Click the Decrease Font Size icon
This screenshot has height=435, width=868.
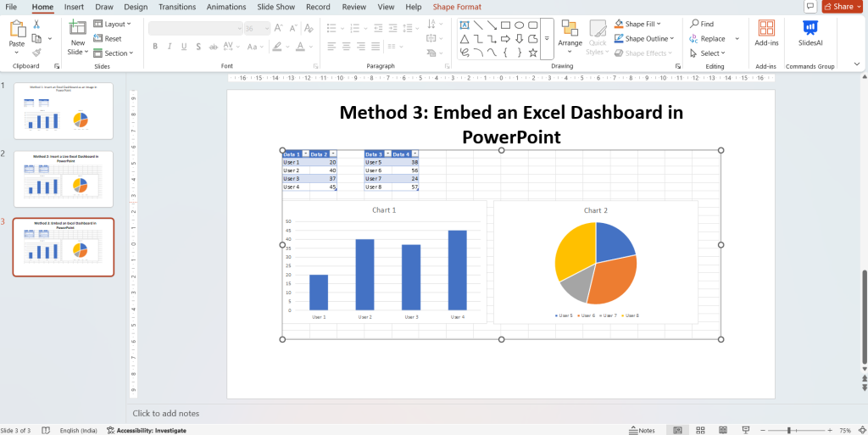coord(293,28)
